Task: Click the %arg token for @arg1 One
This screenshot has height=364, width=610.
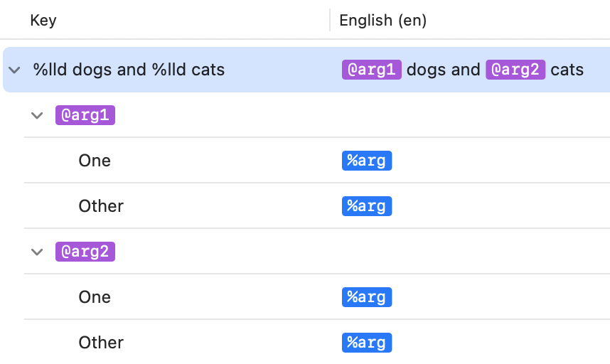Action: coord(367,161)
